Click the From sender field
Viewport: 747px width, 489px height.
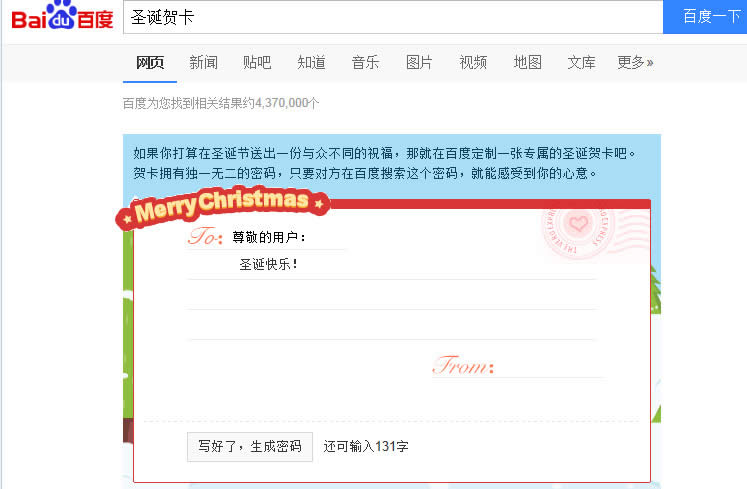click(550, 367)
